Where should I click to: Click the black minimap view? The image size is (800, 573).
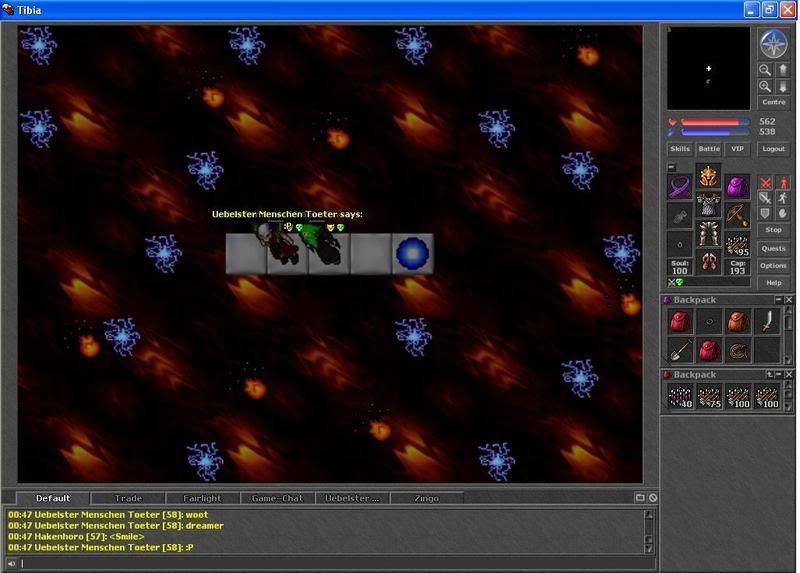[708, 68]
